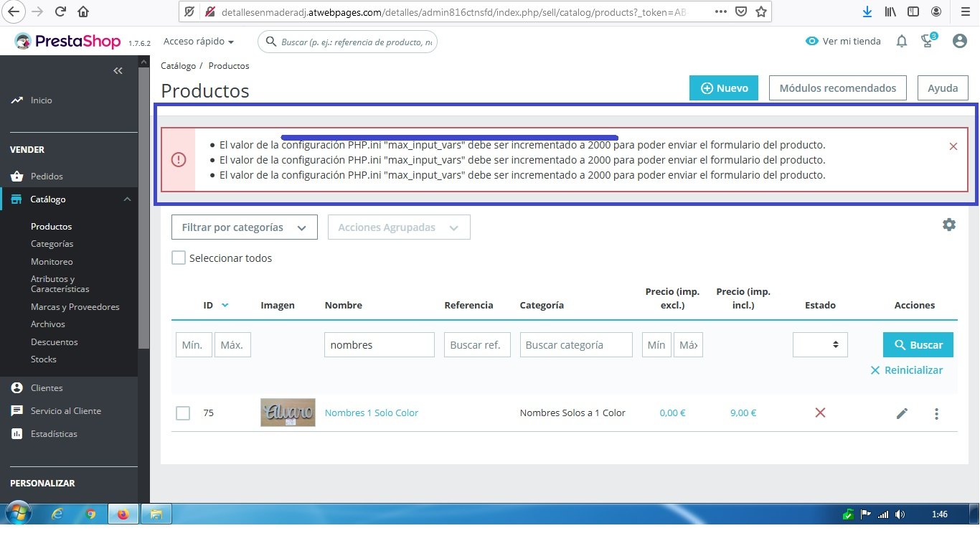
Task: Reload the page with refresh icon
Action: 60,11
